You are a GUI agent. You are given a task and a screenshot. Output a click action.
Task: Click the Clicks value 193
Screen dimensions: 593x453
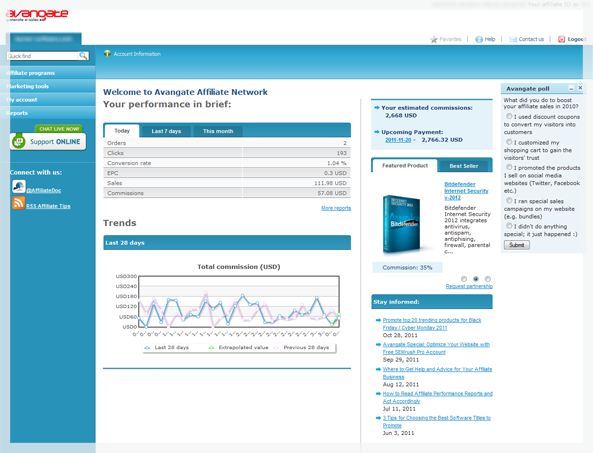(342, 153)
